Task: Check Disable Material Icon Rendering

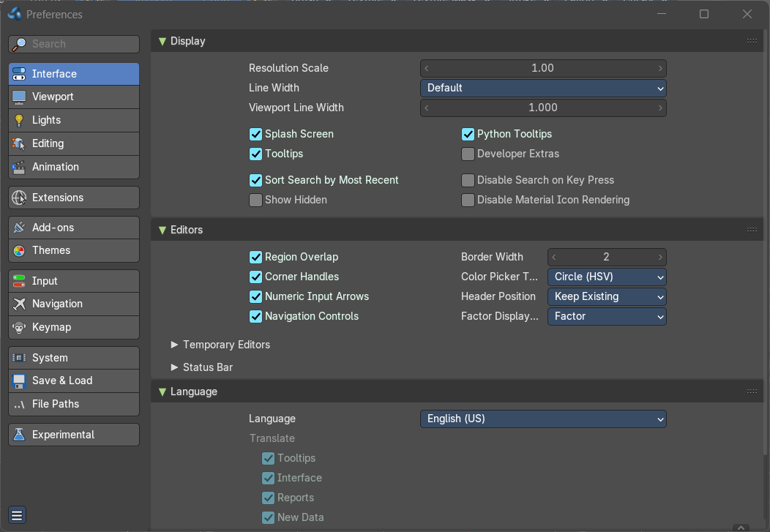Action: click(x=468, y=200)
